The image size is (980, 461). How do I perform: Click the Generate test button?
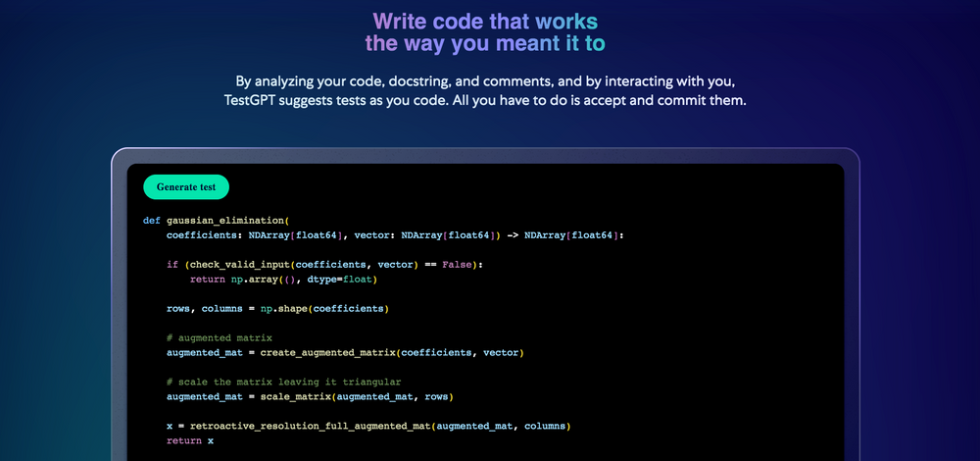tap(186, 186)
